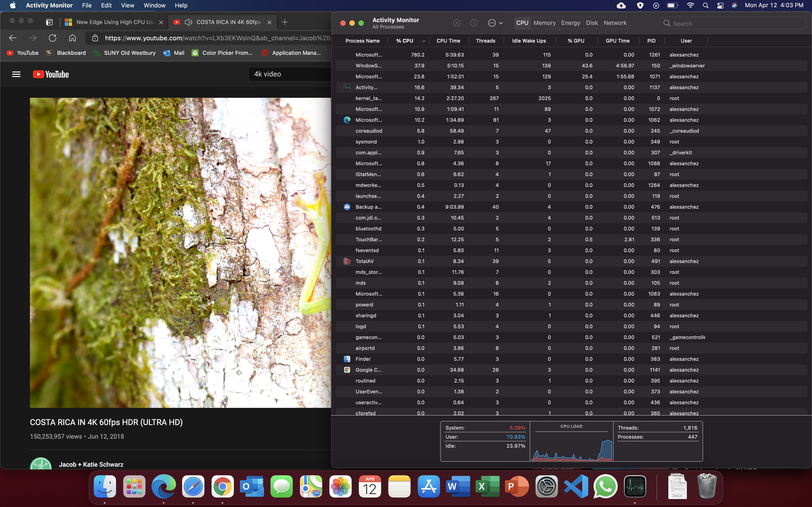812x507 pixels.
Task: Click the Jacob + Katie Schwarz channel name
Action: 91,464
